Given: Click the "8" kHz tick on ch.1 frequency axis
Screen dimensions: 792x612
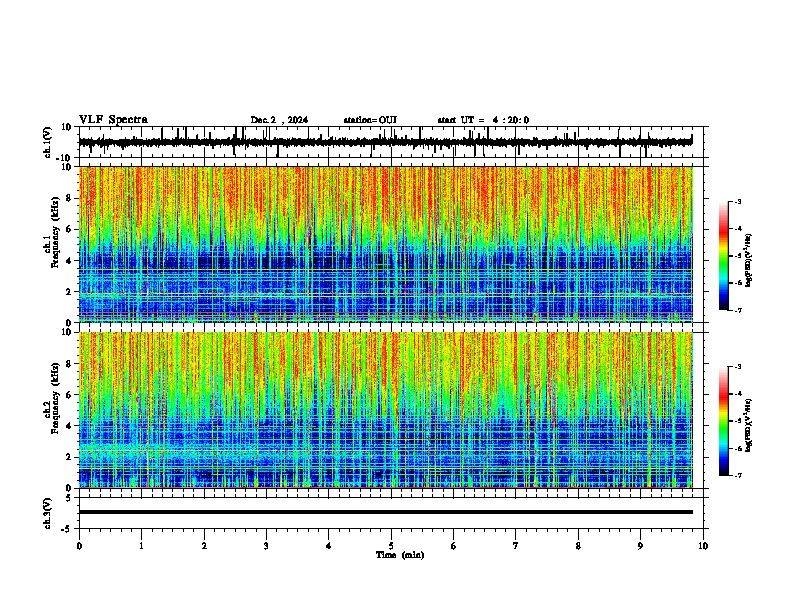Looking at the screenshot, I should point(70,198).
